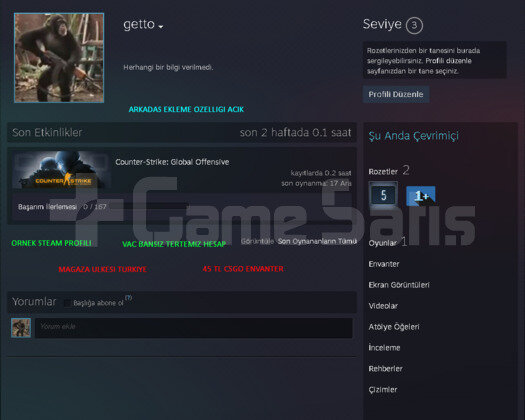This screenshot has height=420, width=525.
Task: Click the Seviye level 3 circle badge
Action: pos(414,25)
